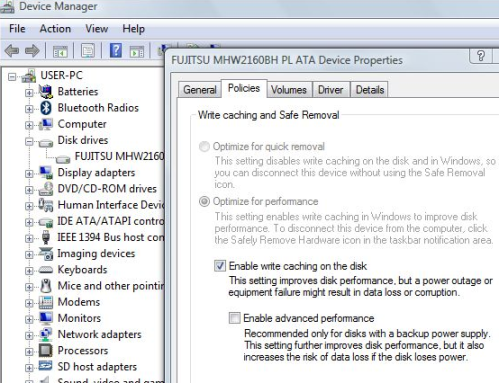Collapse the Disk drives node

(29, 142)
